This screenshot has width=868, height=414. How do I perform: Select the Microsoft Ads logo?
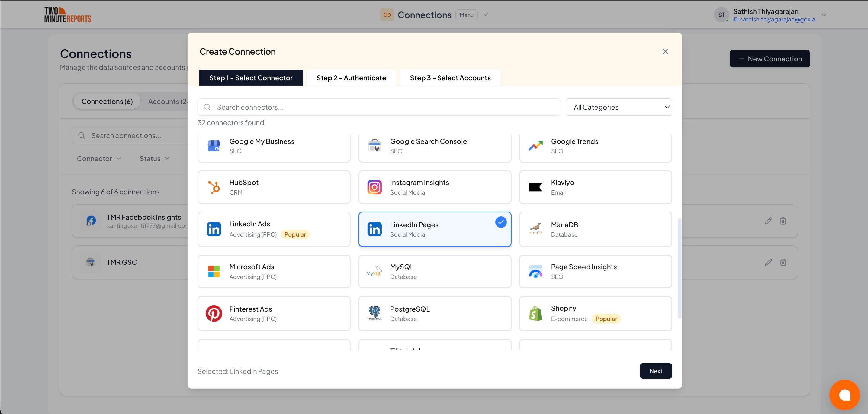214,271
